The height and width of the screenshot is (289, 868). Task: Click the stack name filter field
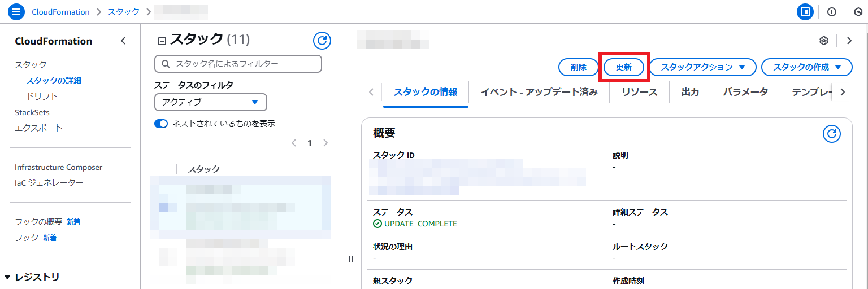238,64
